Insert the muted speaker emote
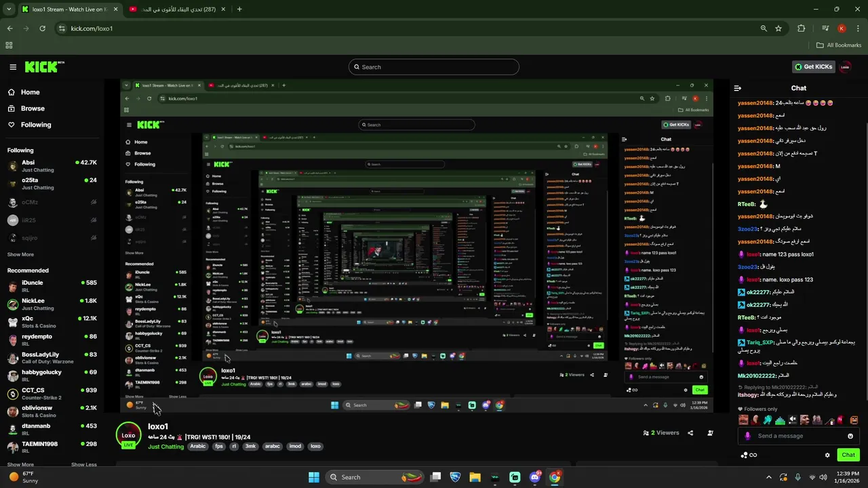 (792, 420)
